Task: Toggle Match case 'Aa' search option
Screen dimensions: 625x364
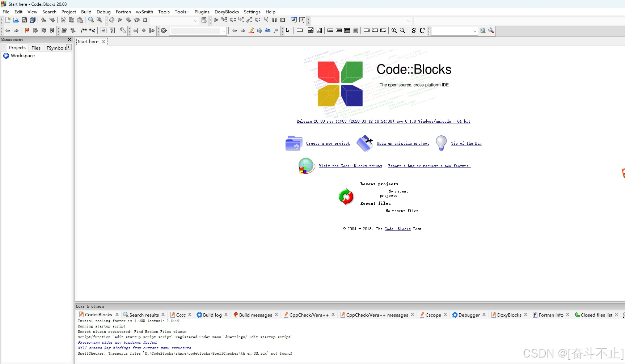Action: tap(268, 31)
